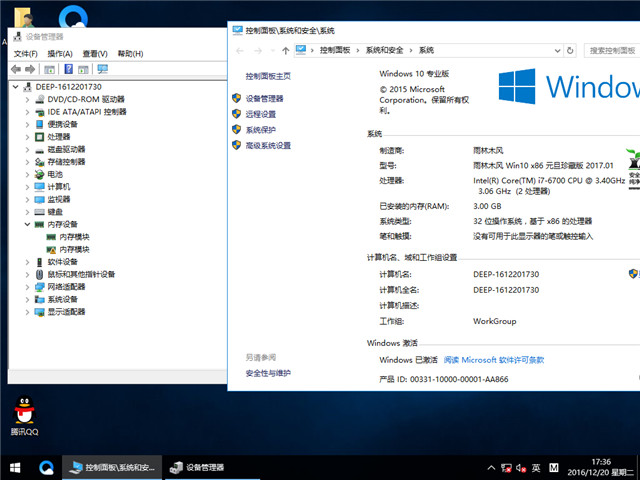Click the M input method tray icon

(553, 468)
